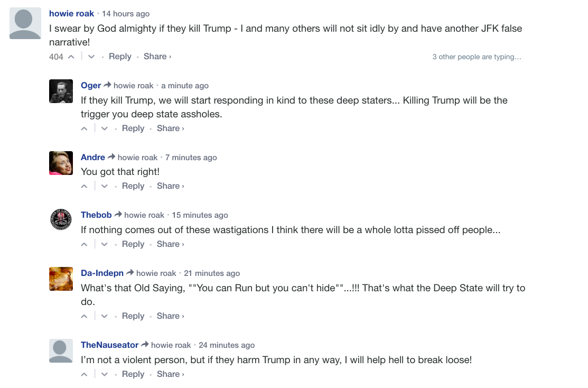Downvote Da-Indepn's reply
Screen dimensions: 588x388
[105, 316]
